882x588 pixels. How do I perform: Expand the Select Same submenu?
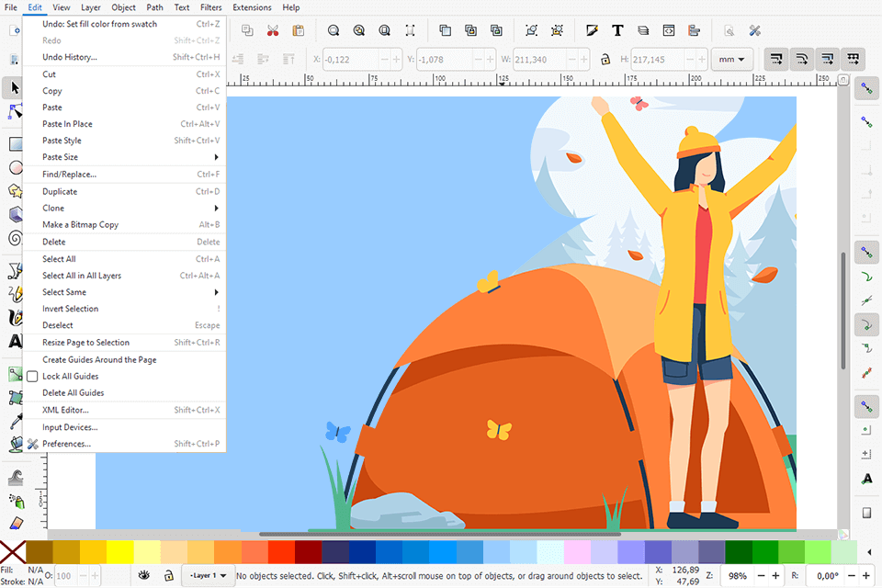[x=124, y=292]
